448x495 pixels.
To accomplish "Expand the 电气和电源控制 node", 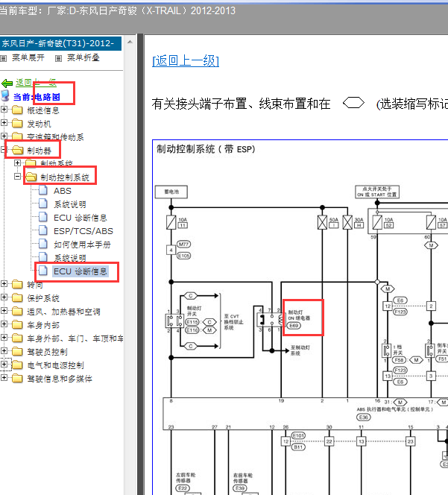I will pos(4,365).
